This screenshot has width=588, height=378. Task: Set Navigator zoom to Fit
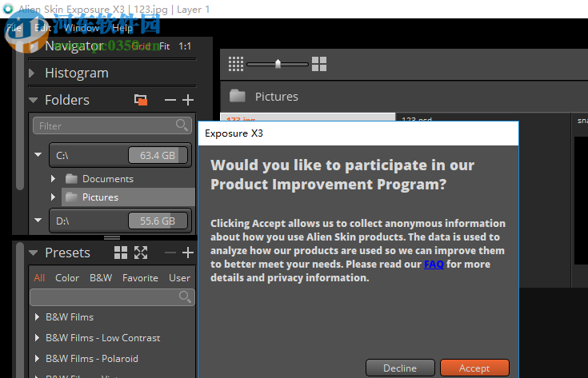coord(164,46)
